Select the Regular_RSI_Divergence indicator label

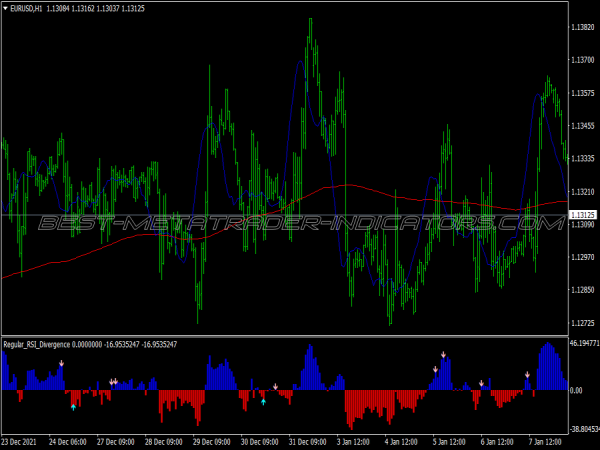pos(37,344)
